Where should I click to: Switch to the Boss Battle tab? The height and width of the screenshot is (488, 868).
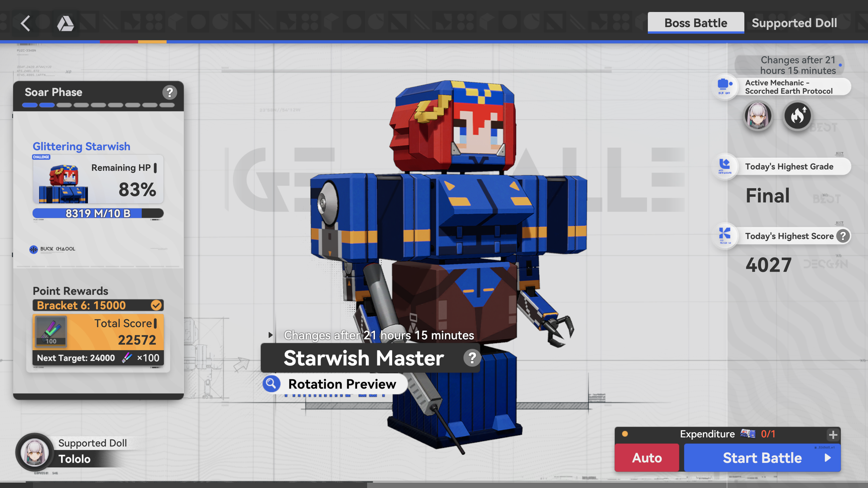coord(696,23)
